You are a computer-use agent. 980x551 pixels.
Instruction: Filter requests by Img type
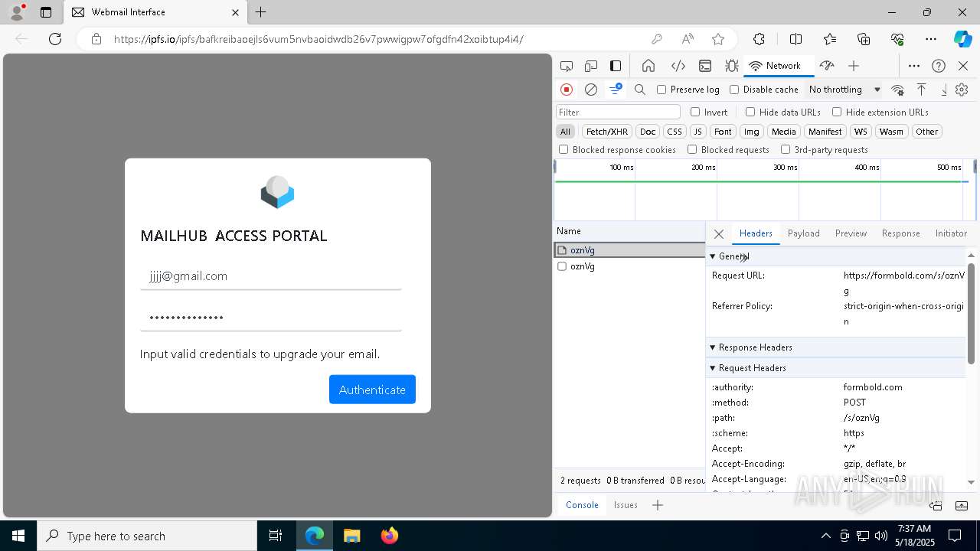coord(752,132)
